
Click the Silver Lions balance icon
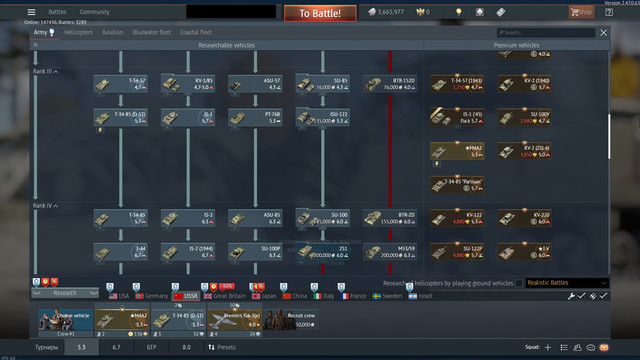[x=371, y=12]
